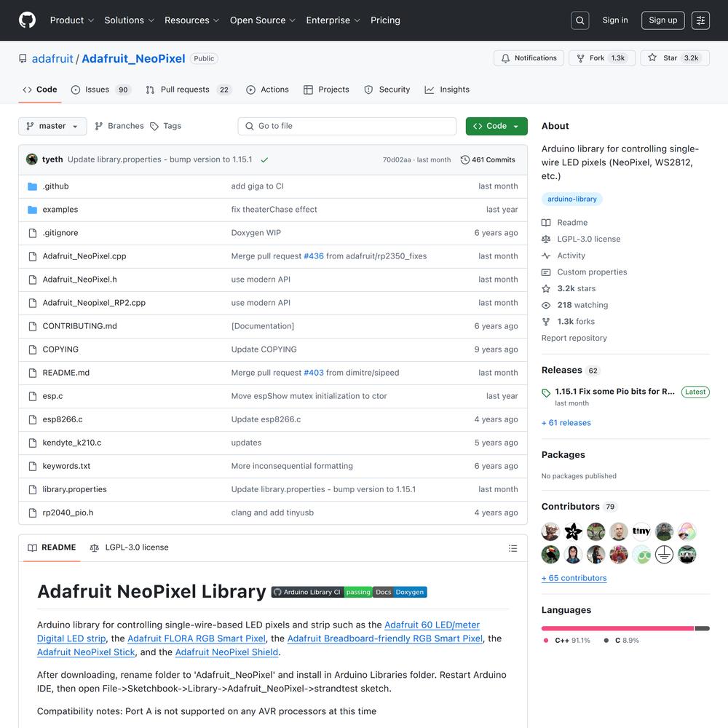Open the Security tab
728x728 pixels.
[387, 90]
